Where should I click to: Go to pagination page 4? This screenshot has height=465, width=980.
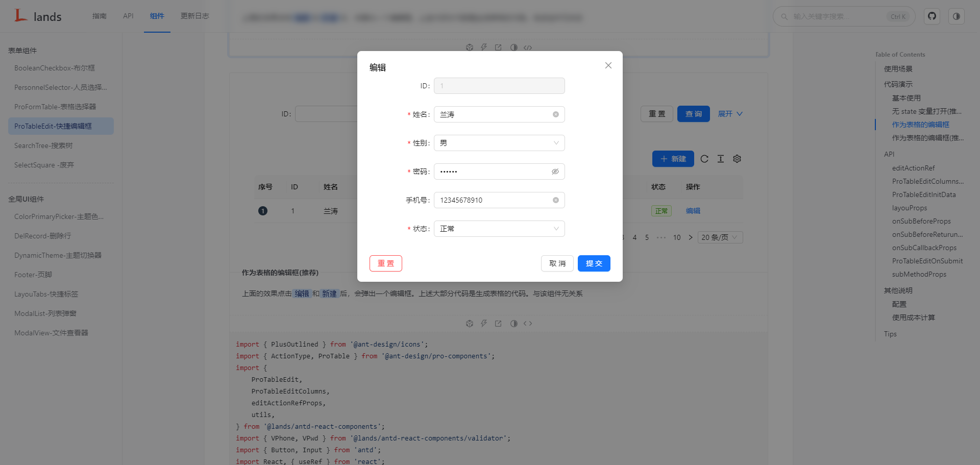coord(634,237)
